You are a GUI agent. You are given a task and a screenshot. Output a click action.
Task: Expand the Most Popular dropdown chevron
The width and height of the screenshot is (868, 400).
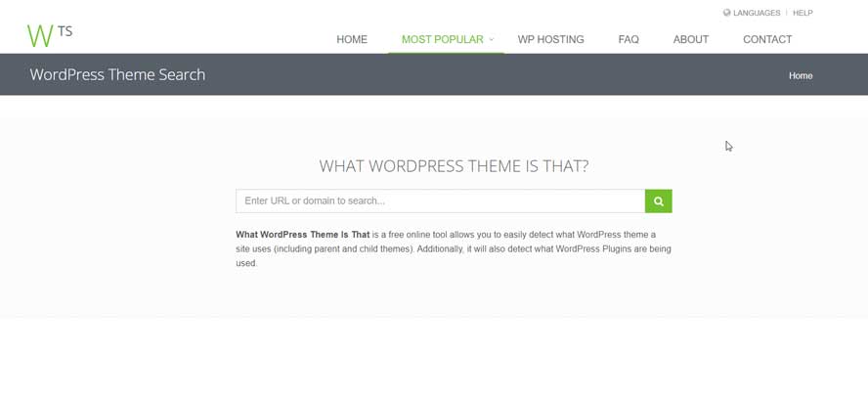point(492,39)
